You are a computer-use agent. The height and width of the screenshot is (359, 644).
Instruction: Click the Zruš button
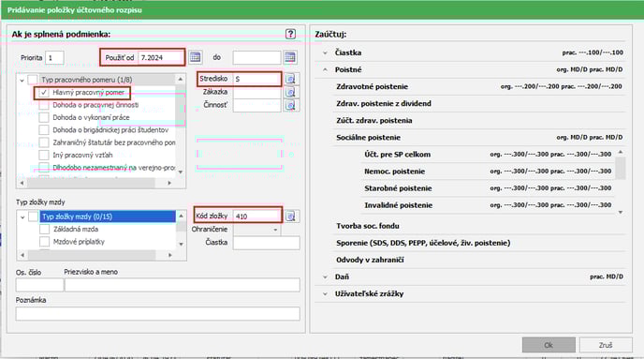pos(606,345)
